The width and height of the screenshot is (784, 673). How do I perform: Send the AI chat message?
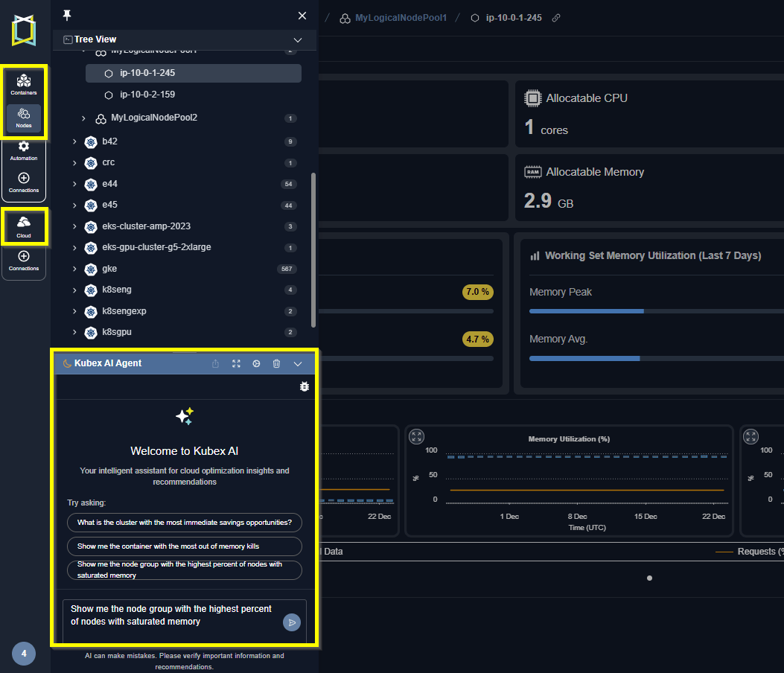pyautogui.click(x=292, y=622)
